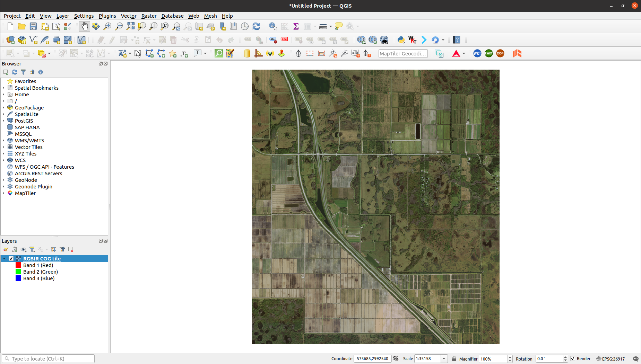641x364 pixels.
Task: Click the Band 1 (Red) color swatch
Action: click(18, 265)
